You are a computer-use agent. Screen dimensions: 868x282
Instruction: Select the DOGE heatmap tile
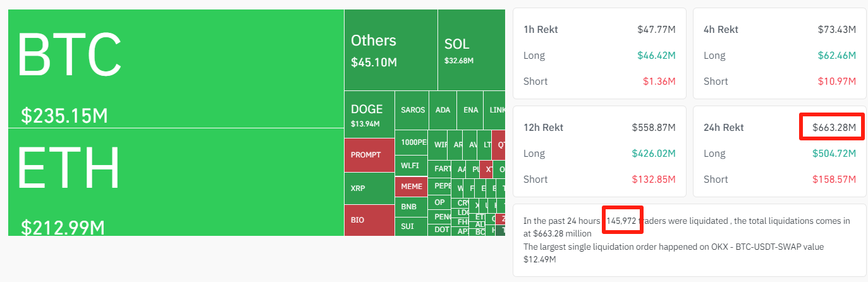click(x=369, y=114)
